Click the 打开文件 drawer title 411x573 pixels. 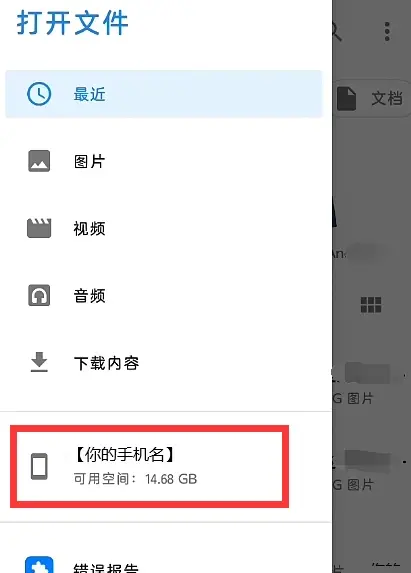72,23
